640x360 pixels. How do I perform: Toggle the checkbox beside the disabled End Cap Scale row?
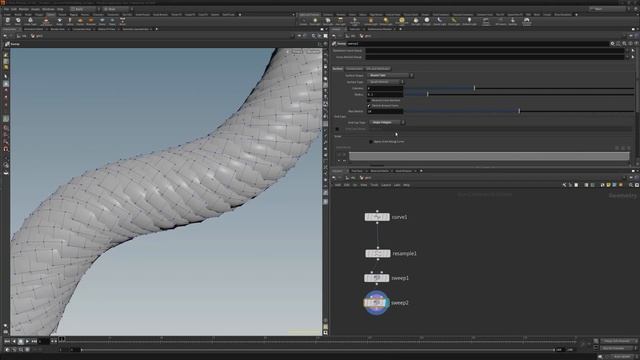point(337,129)
